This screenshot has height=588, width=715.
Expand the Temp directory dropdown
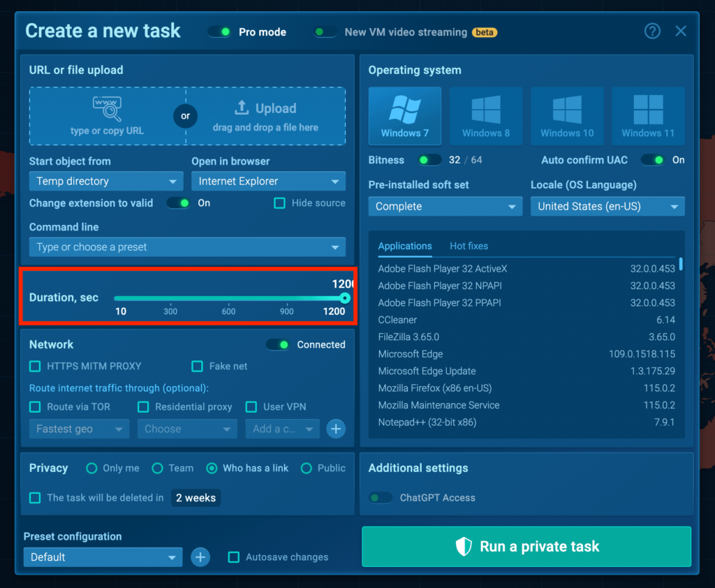(105, 182)
